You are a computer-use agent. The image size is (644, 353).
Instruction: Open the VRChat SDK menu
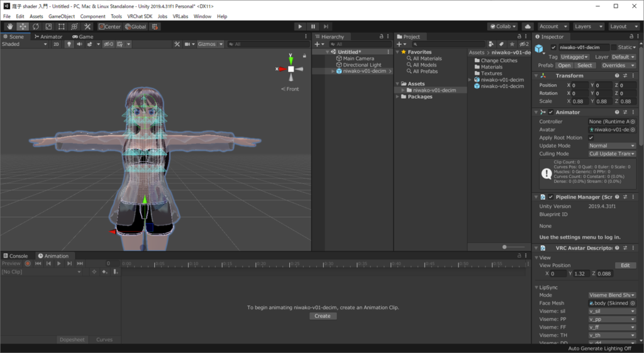click(x=139, y=16)
